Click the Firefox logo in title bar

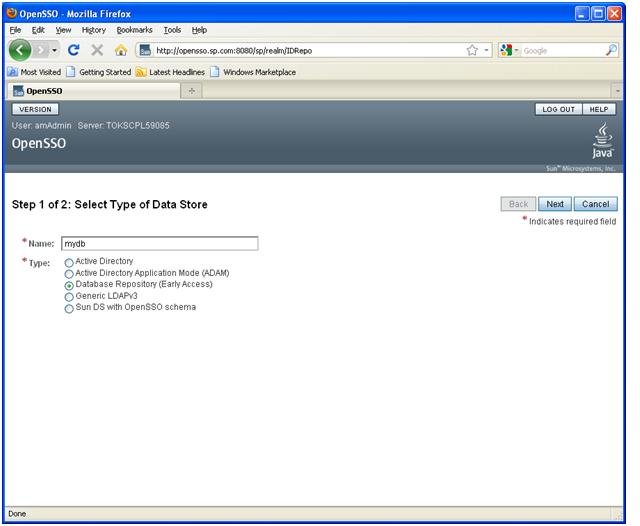(12, 13)
